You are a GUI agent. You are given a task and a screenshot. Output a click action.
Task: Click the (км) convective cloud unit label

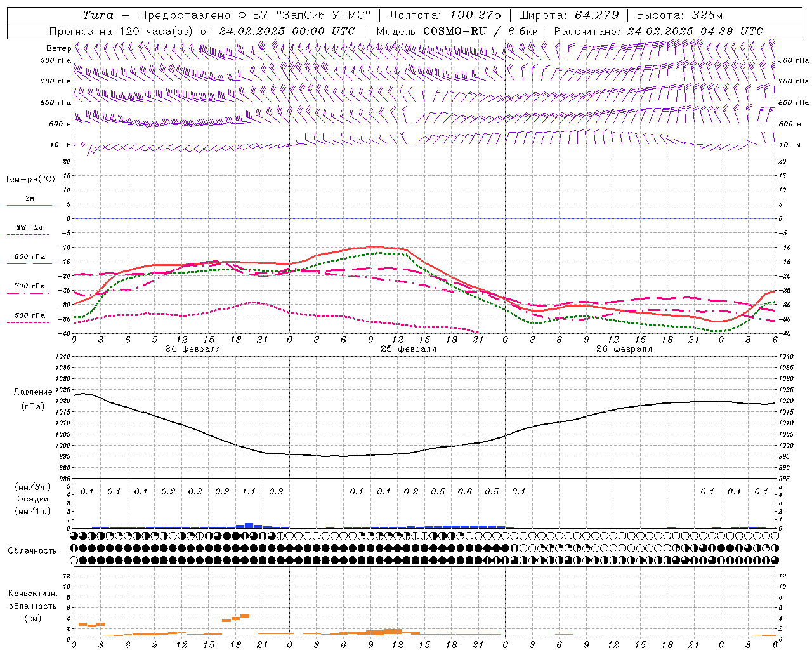(32, 618)
